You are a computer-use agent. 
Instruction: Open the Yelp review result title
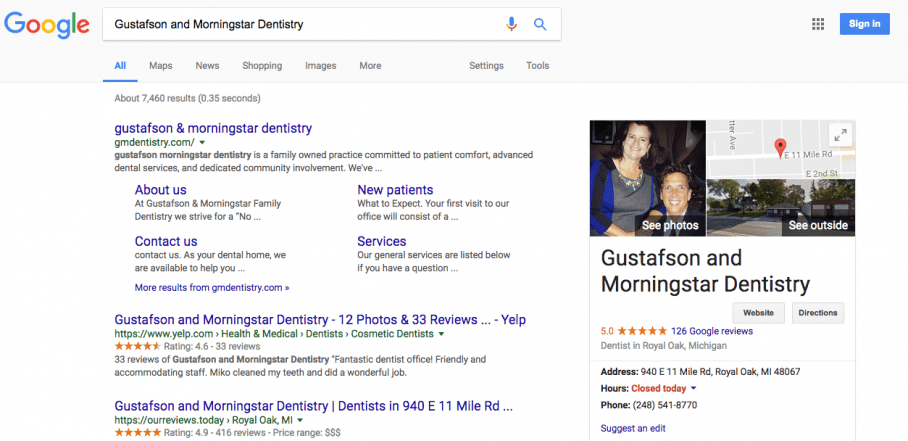pyautogui.click(x=320, y=320)
